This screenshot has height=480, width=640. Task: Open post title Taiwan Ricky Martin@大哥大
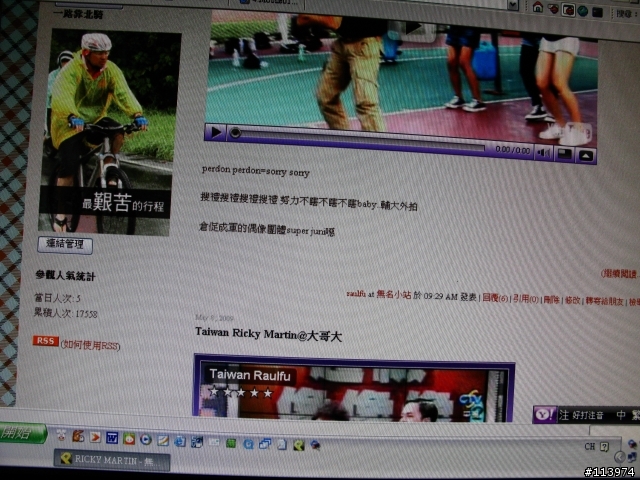click(x=269, y=334)
